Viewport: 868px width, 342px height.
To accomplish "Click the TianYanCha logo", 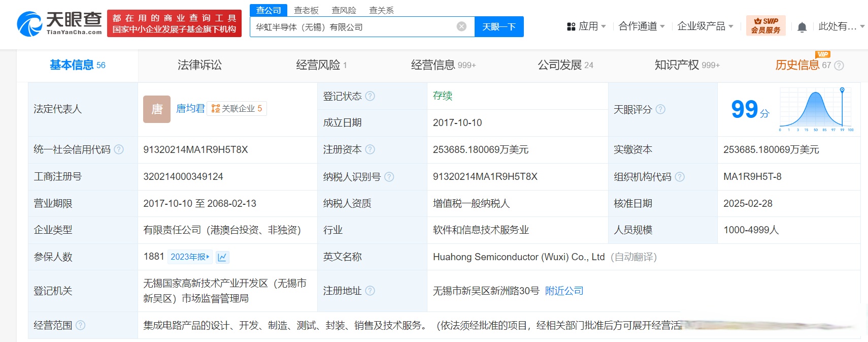I will (x=59, y=23).
